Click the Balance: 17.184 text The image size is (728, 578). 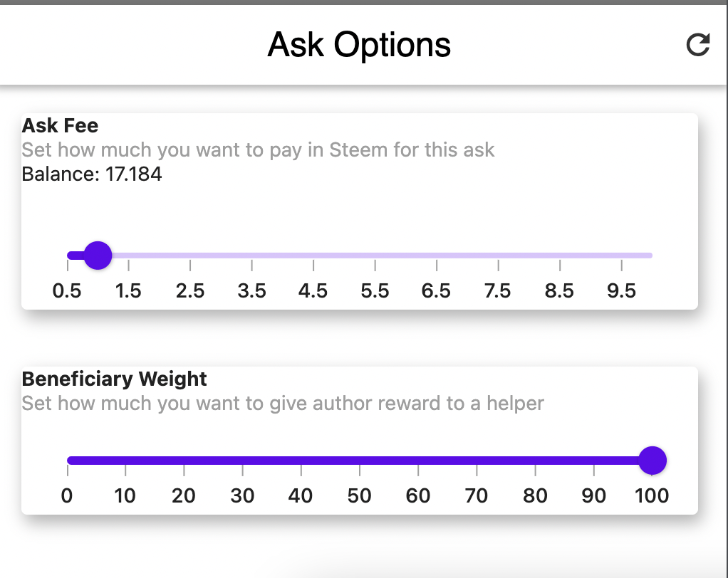coord(92,174)
